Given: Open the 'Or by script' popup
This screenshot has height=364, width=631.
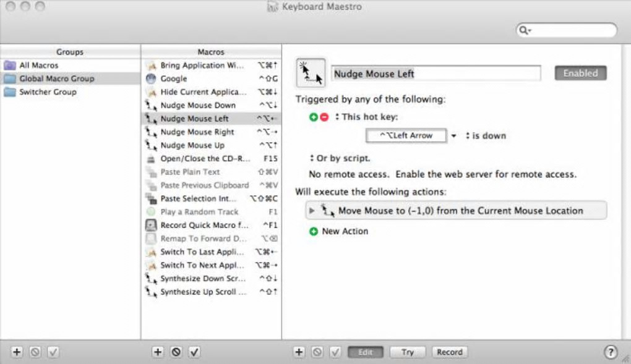Looking at the screenshot, I should pyautogui.click(x=340, y=158).
